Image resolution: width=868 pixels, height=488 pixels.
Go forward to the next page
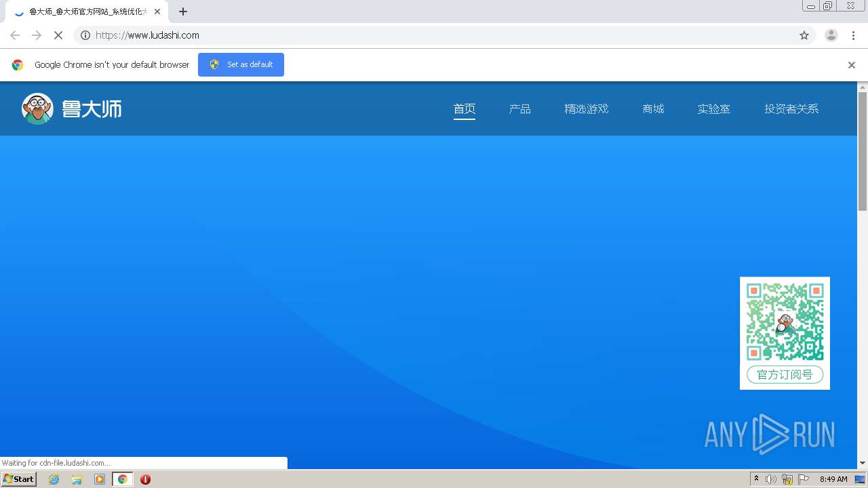pos(37,35)
